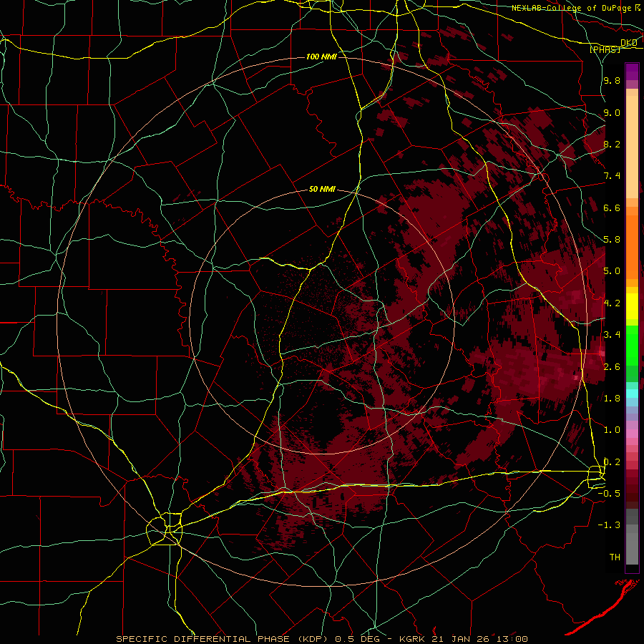Click the 0.5 DEG elevation text
644x644 pixels.
click(x=356, y=639)
